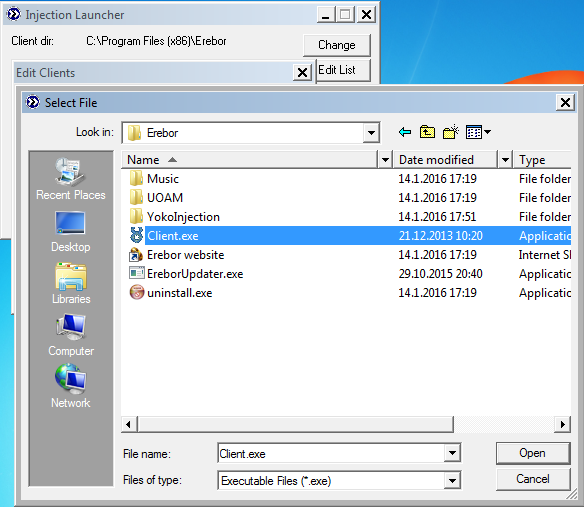Expand the File name history dropdown
The height and width of the screenshot is (507, 584).
click(x=452, y=453)
